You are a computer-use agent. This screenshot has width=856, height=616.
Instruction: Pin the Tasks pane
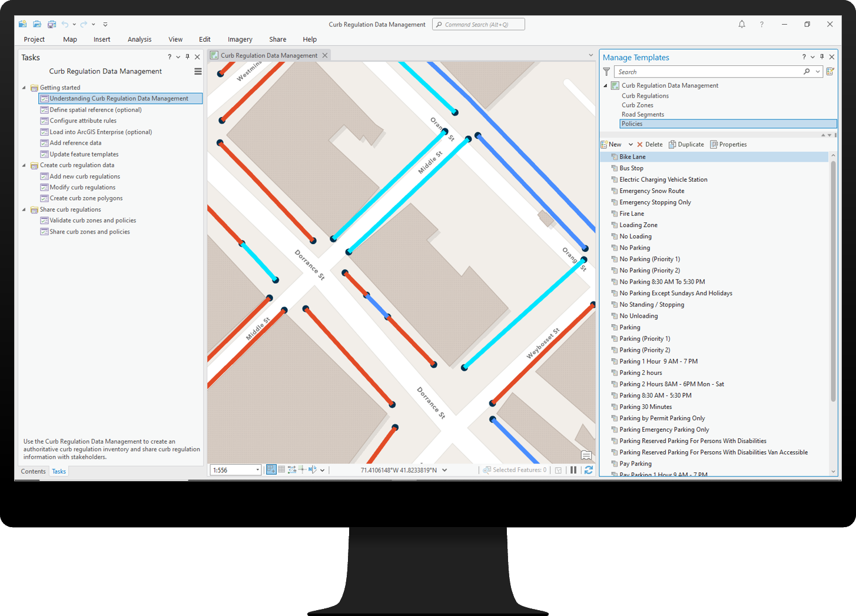click(187, 56)
